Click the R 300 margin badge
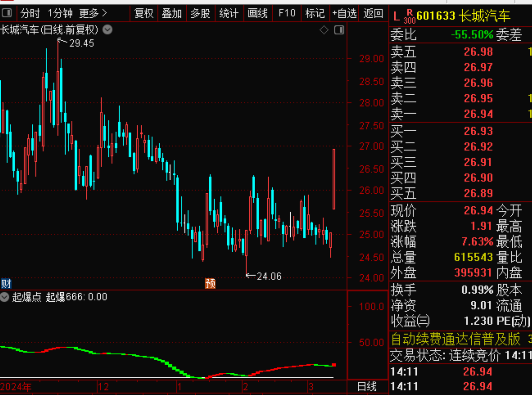The height and width of the screenshot is (395, 532). tap(409, 16)
